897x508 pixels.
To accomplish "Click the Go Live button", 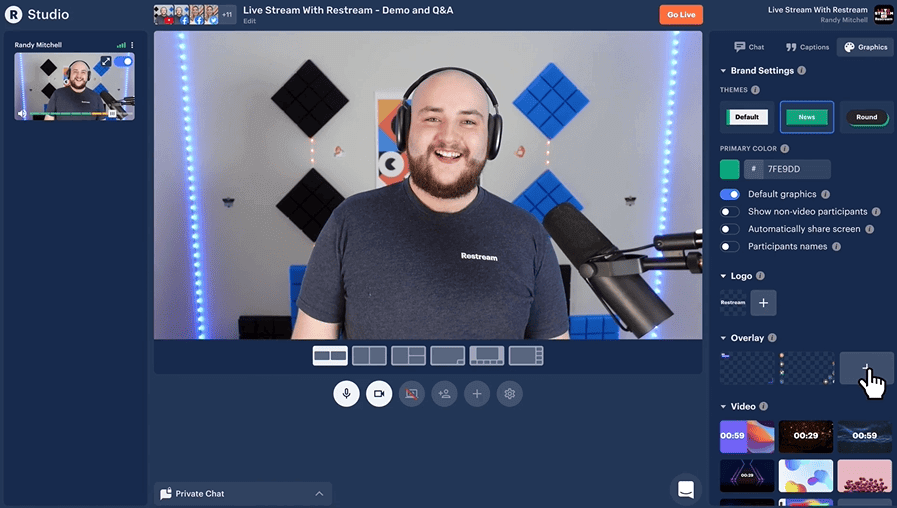I will [x=681, y=15].
